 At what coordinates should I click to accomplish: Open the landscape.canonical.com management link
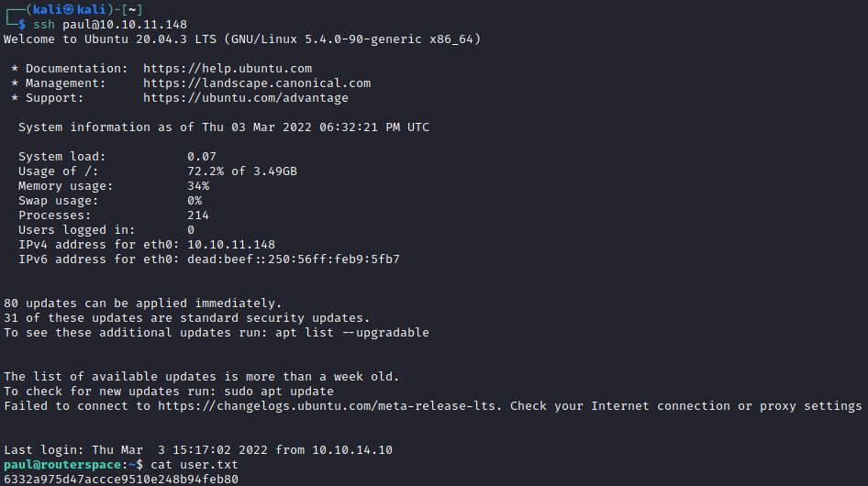click(x=257, y=83)
